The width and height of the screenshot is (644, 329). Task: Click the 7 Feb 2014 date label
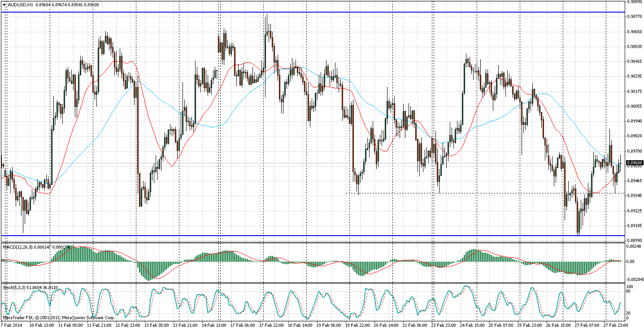(x=13, y=325)
